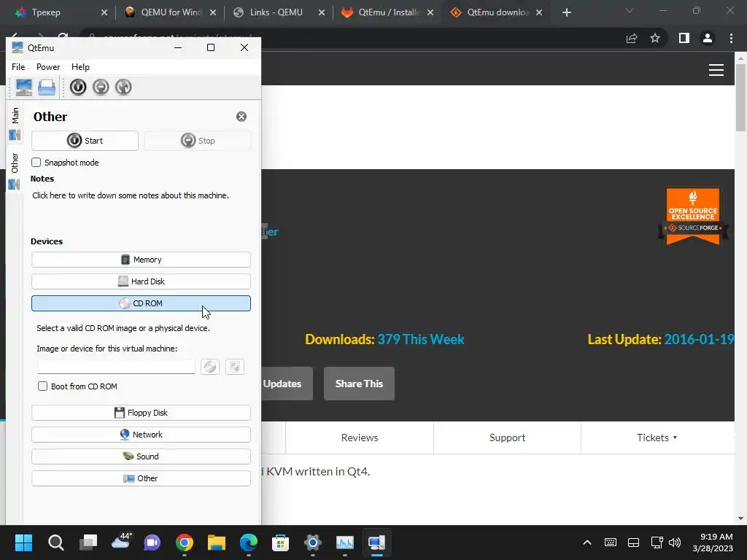747x560 pixels.
Task: Click the volume icon in system tray
Action: coord(675,542)
